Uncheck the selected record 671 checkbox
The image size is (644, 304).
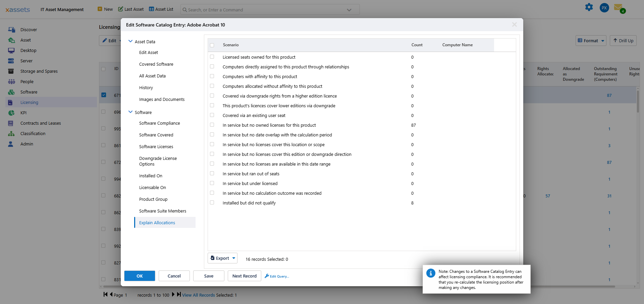(104, 95)
